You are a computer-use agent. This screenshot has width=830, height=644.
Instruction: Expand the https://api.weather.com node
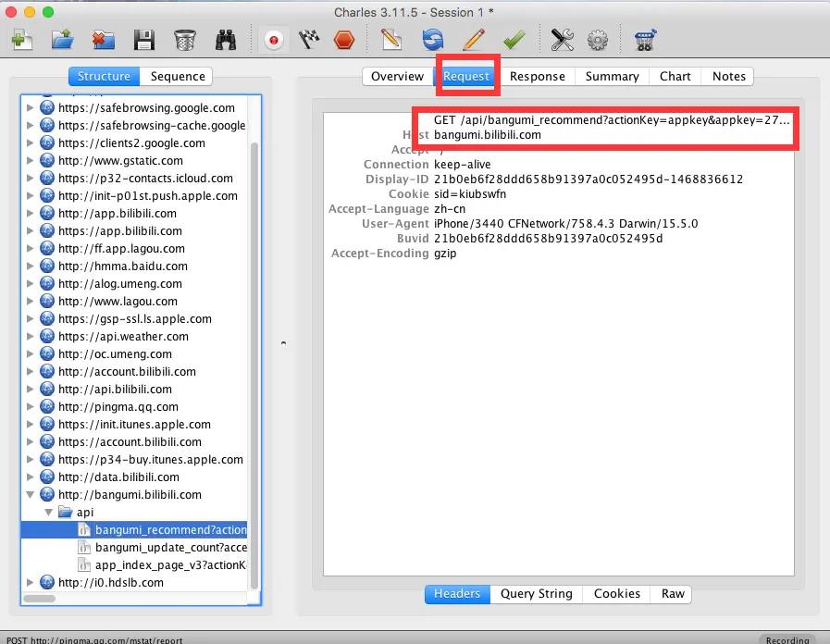point(31,336)
